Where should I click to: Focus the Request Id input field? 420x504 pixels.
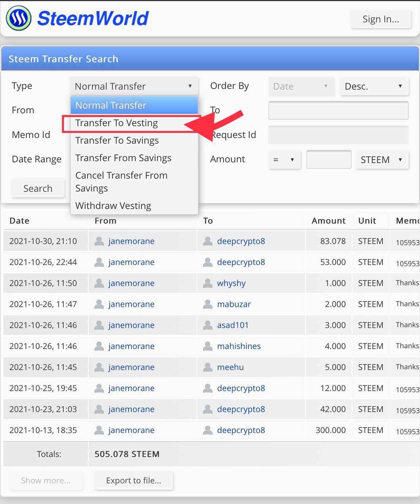coord(338,135)
